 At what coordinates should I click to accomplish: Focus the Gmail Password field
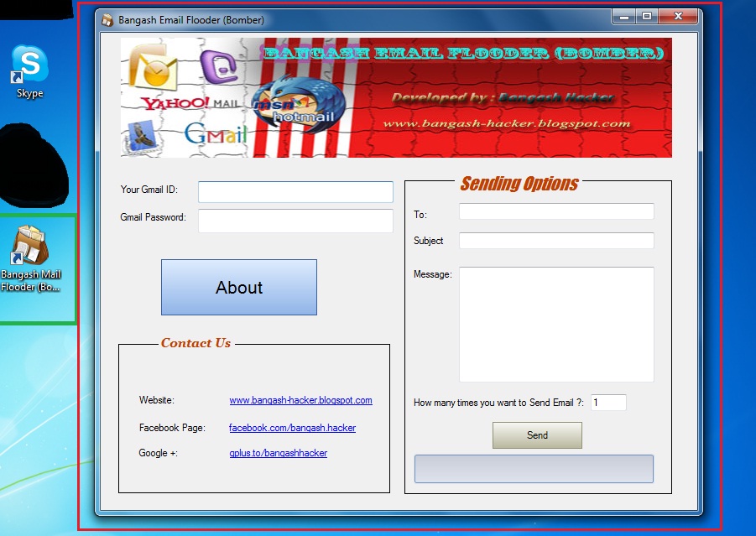pos(295,221)
